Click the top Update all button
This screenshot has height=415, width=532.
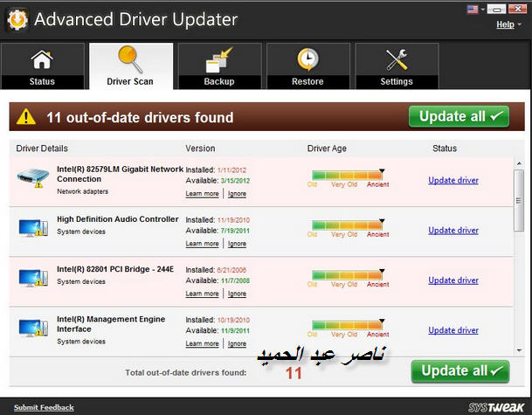click(459, 116)
